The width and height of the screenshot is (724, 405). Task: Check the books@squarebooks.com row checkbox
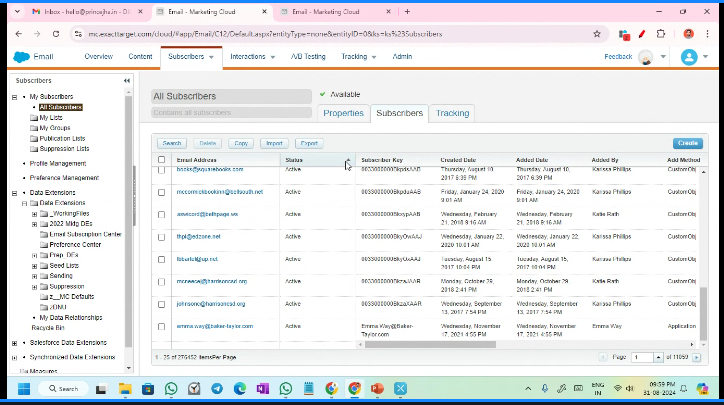tap(161, 170)
